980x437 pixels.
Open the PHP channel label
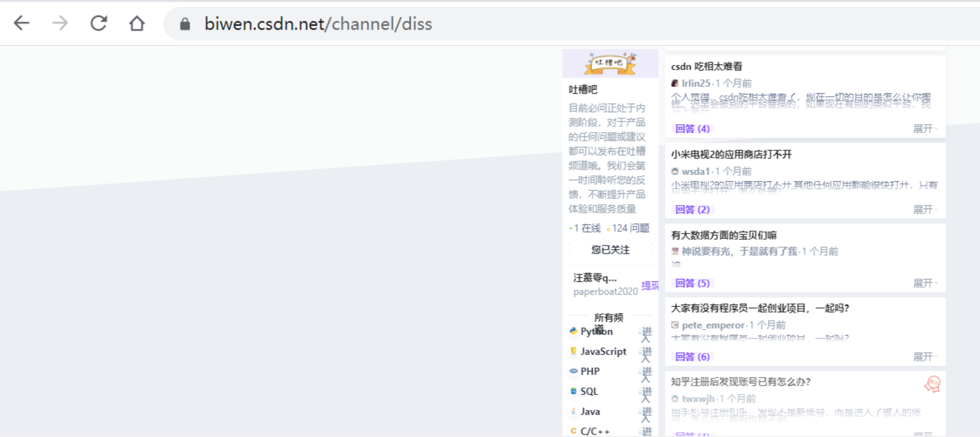point(590,371)
